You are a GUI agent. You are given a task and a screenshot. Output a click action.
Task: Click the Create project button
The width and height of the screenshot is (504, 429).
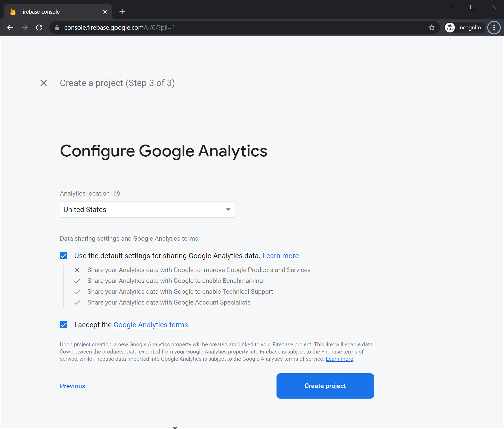tap(325, 386)
